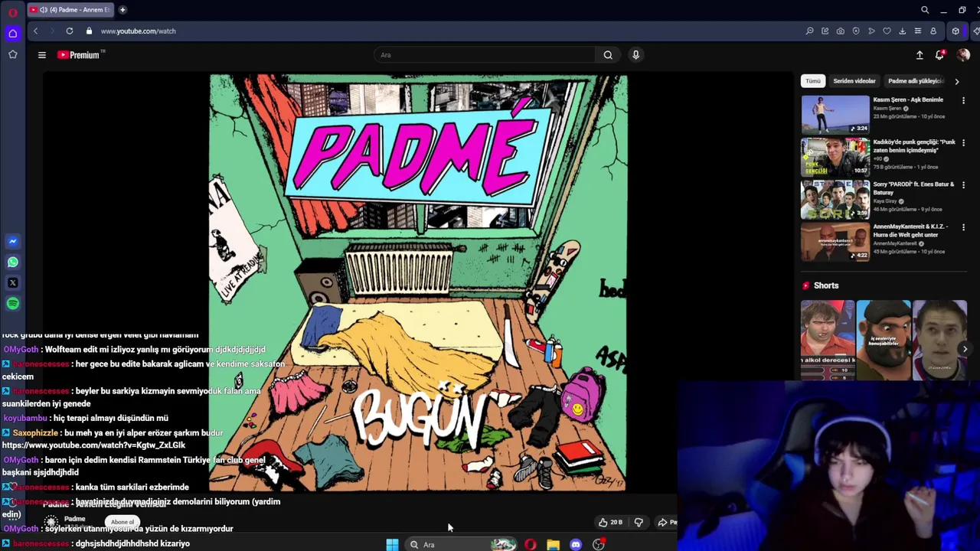This screenshot has width=980, height=551.
Task: Open Discord from Windows taskbar
Action: [x=576, y=544]
